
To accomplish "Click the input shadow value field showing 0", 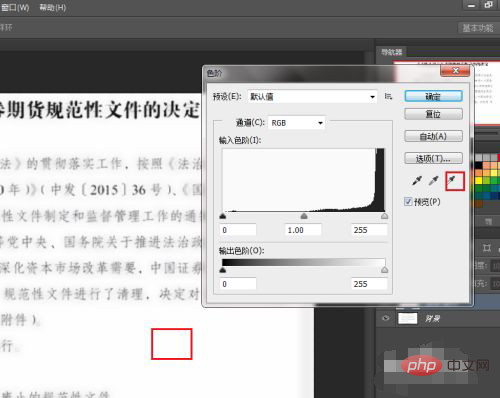I will pyautogui.click(x=238, y=230).
